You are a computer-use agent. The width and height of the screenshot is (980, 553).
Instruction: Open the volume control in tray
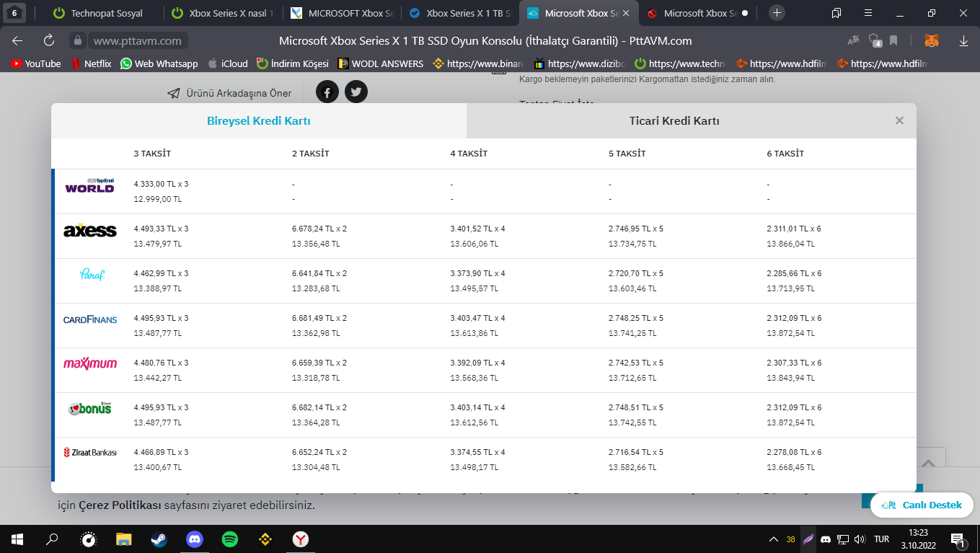pyautogui.click(x=860, y=539)
